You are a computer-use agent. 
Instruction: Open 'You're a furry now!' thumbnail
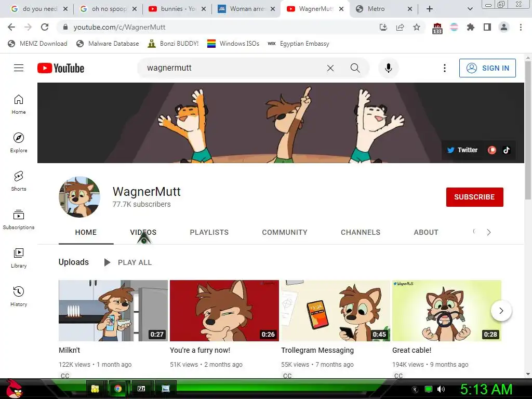pos(224,311)
